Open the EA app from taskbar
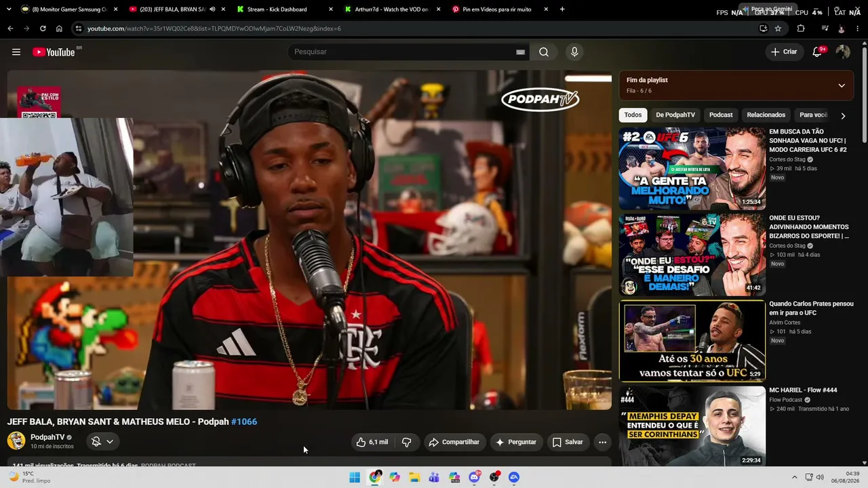 click(x=514, y=477)
